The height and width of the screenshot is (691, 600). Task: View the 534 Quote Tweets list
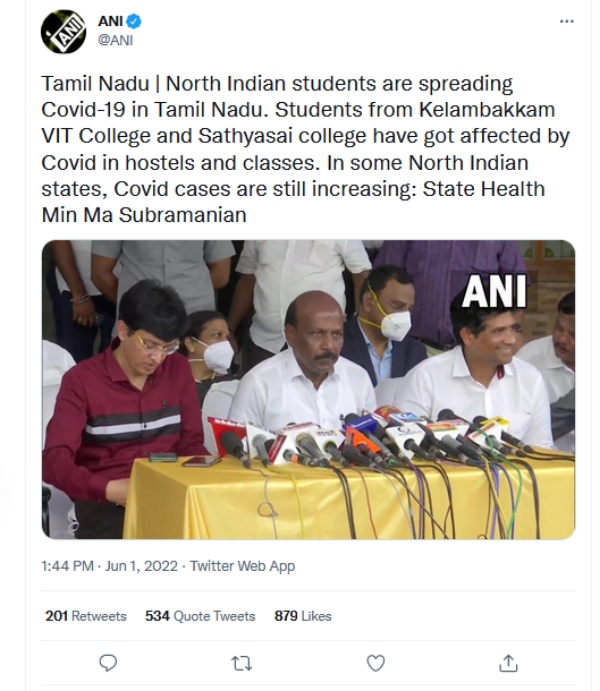click(200, 616)
